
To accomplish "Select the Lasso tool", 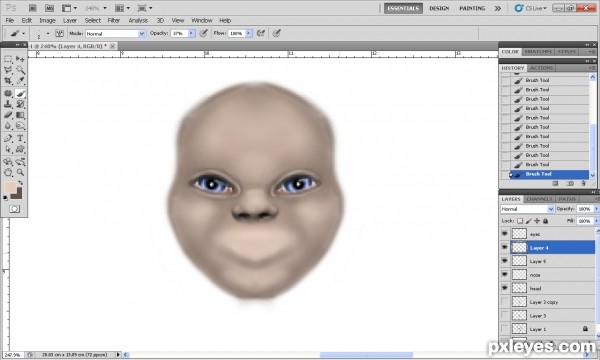I will click(x=8, y=70).
